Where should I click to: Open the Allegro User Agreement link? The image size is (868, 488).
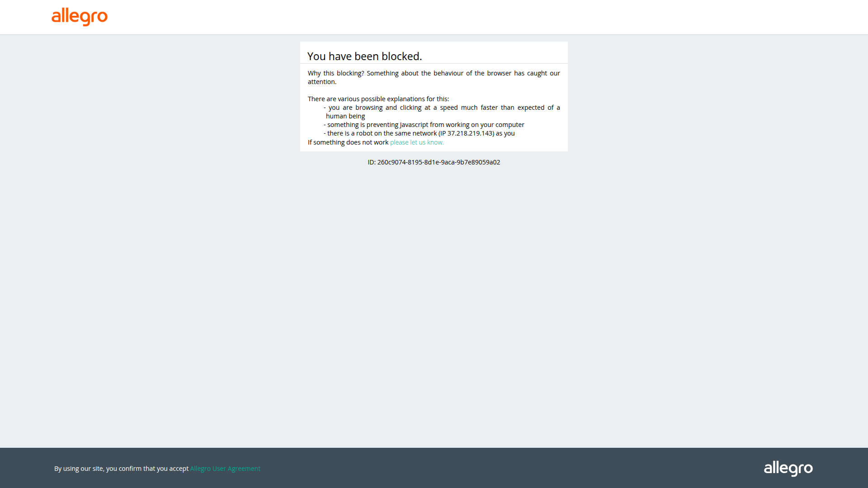[225, 469]
